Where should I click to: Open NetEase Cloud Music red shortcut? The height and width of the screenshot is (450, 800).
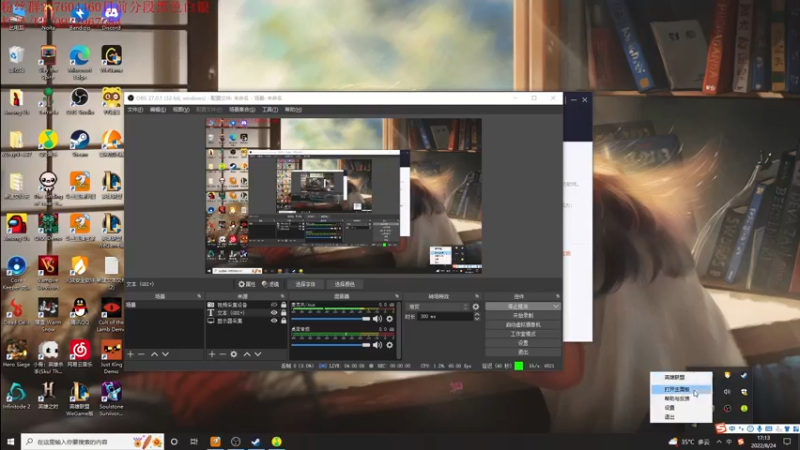(x=80, y=354)
